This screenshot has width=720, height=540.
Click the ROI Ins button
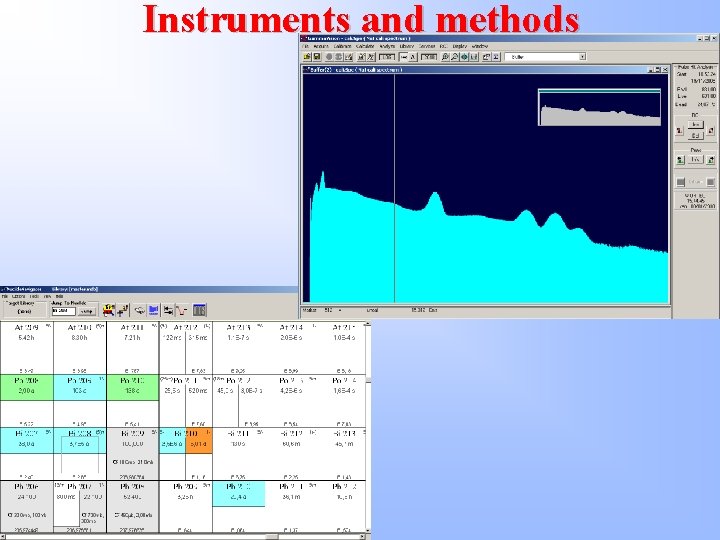point(696,125)
